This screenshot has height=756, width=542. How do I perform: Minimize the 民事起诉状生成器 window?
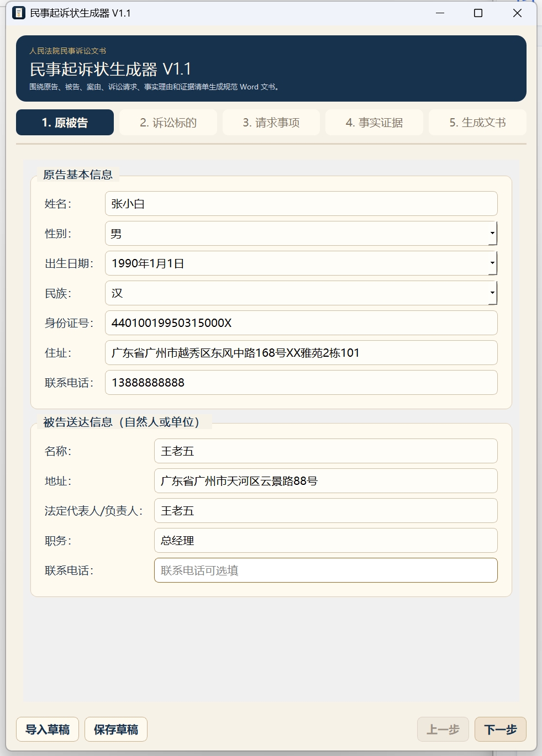(x=440, y=13)
